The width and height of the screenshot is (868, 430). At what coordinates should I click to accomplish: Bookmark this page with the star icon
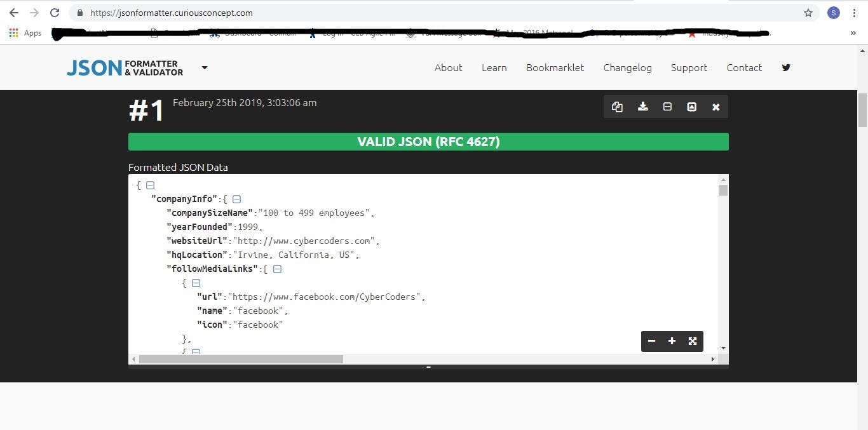(808, 13)
